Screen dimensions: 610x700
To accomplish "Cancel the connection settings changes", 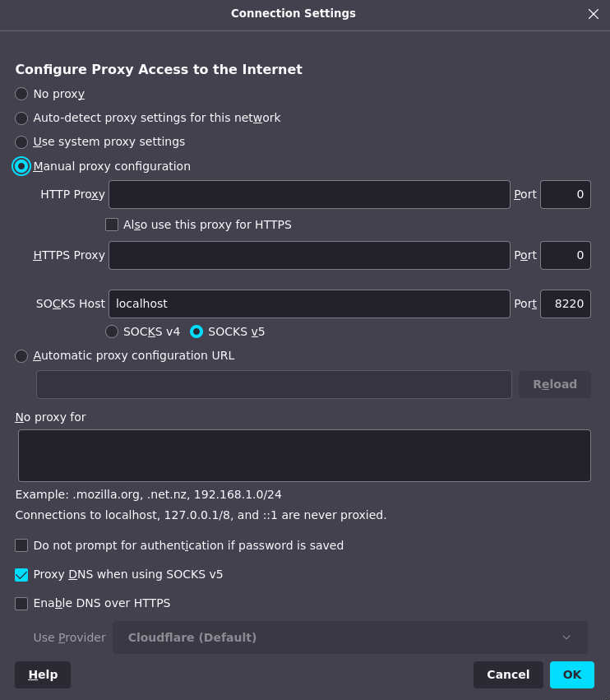I will [x=508, y=675].
